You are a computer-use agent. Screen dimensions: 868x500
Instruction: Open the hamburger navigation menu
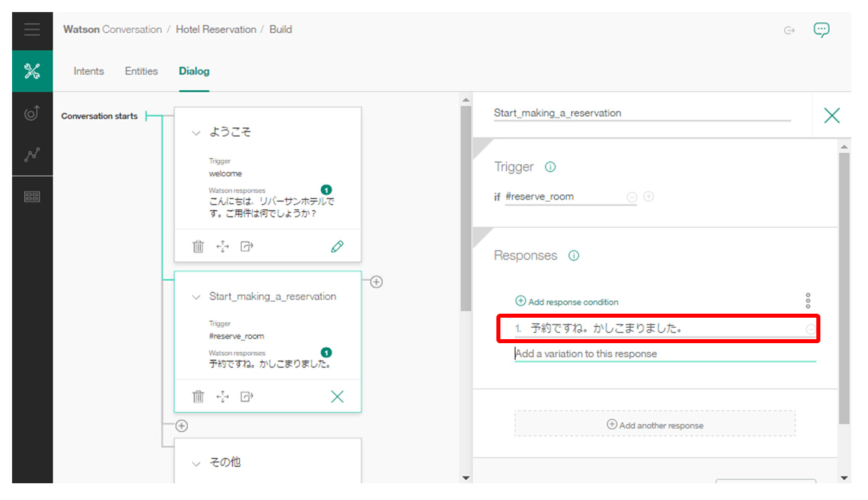click(x=32, y=30)
